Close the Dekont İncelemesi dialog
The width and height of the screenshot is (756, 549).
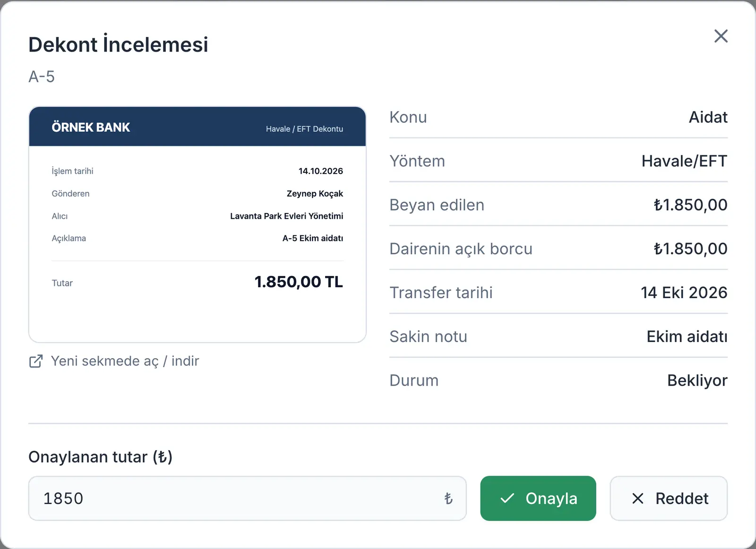click(x=721, y=36)
